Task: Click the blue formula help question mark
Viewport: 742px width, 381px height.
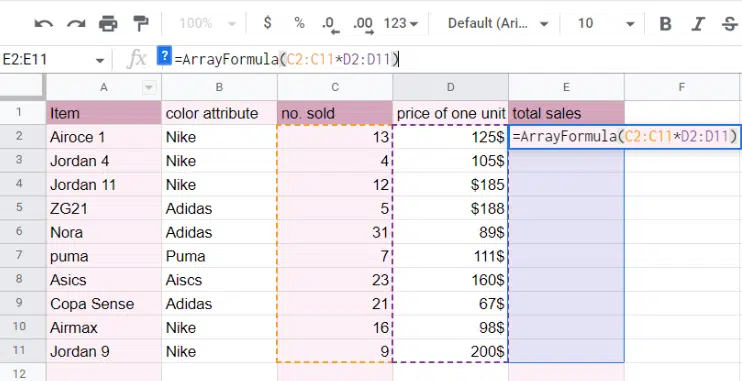Action: click(x=164, y=55)
